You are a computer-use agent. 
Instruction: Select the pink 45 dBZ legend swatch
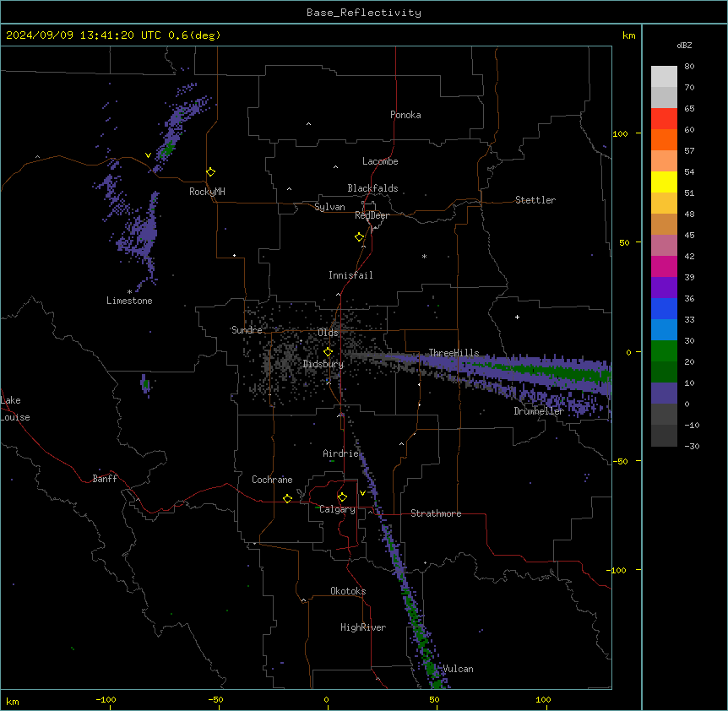(x=664, y=245)
